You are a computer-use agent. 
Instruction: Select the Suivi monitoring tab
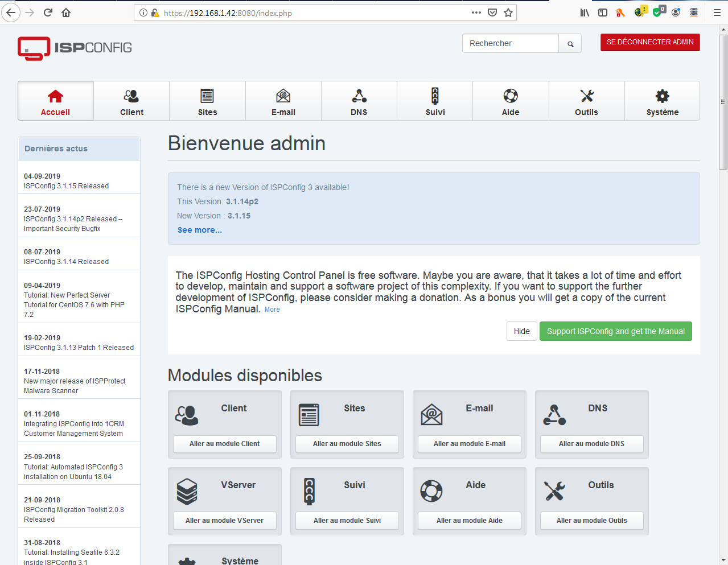click(435, 101)
